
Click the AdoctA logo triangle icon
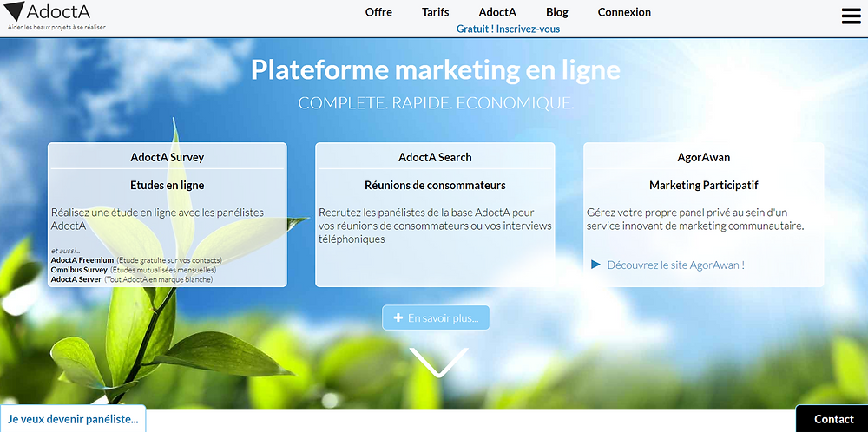pos(13,11)
